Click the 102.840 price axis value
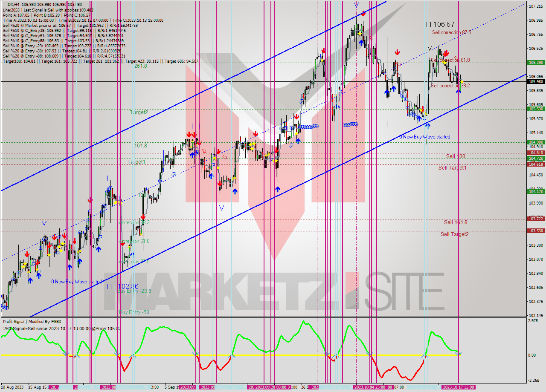Image resolution: width=546 pixels, height=392 pixels. (535, 274)
